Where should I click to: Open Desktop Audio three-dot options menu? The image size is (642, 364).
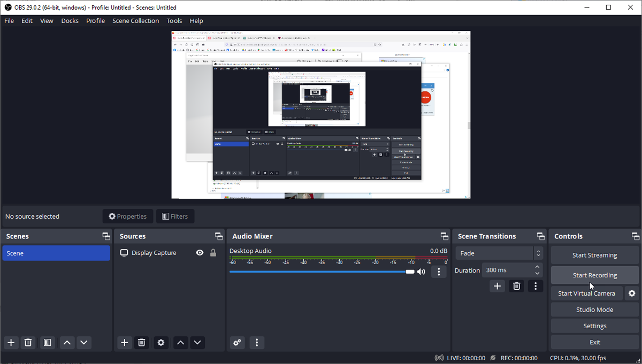[x=439, y=272]
